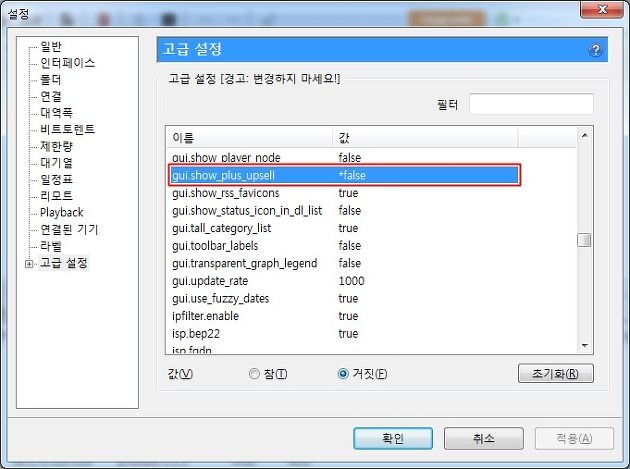Click the 초기화(R) reset button
This screenshot has width=630, height=469.
pos(556,373)
